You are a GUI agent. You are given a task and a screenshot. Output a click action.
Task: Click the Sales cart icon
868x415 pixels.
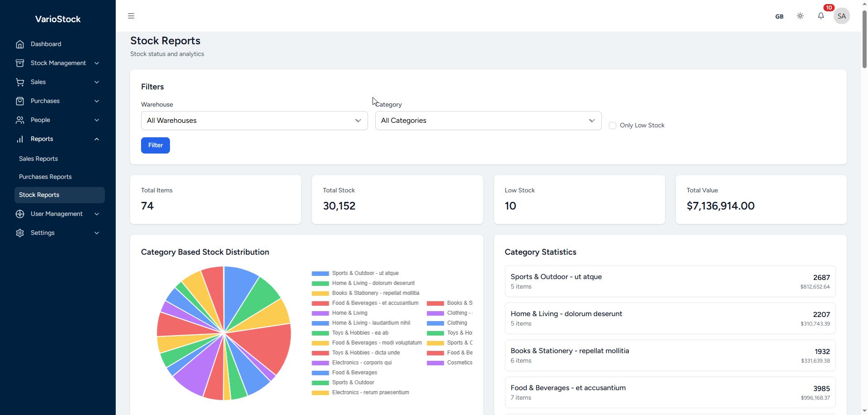coord(20,82)
